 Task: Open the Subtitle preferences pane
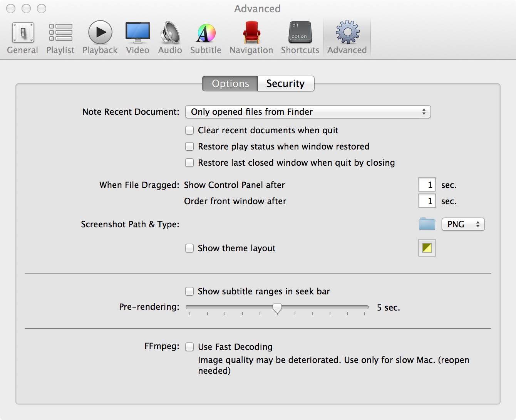pos(206,38)
